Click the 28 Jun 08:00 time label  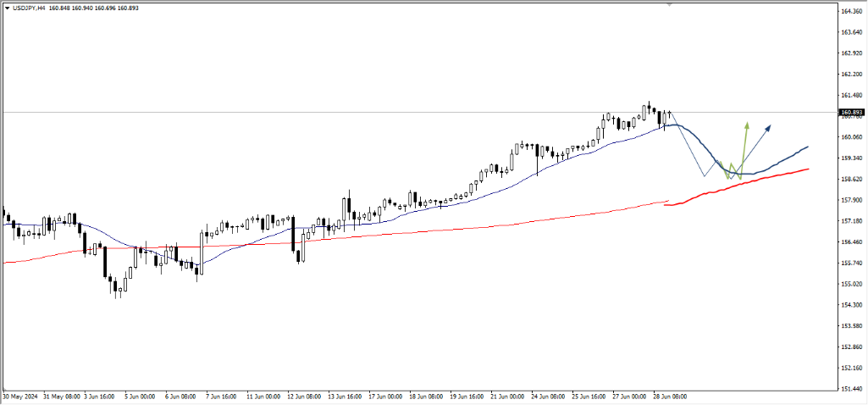pyautogui.click(x=669, y=397)
